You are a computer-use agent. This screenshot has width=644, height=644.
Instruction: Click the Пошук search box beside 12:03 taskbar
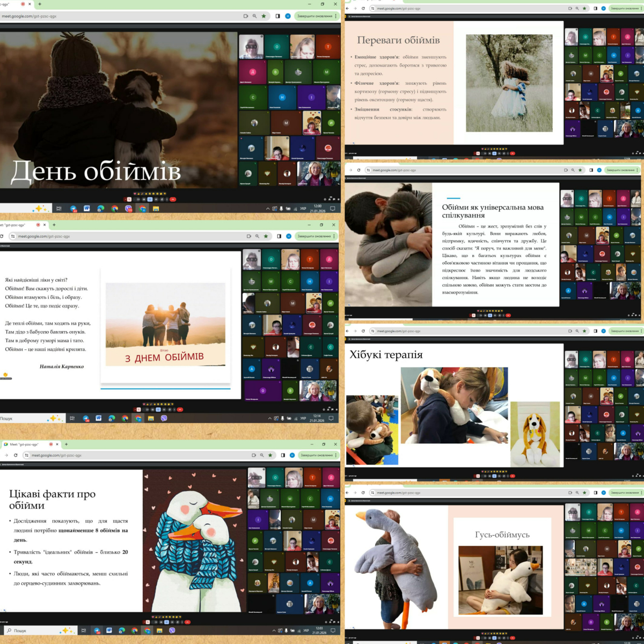coord(30,631)
